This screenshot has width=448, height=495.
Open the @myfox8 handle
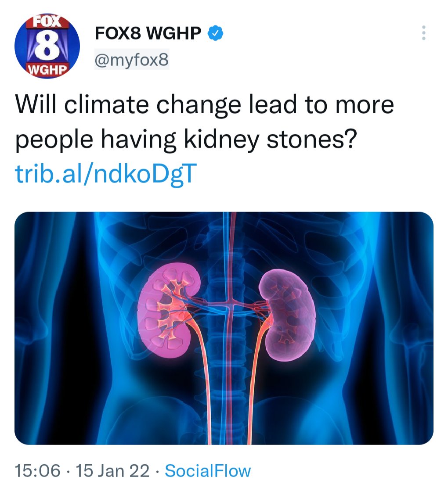pos(132,60)
